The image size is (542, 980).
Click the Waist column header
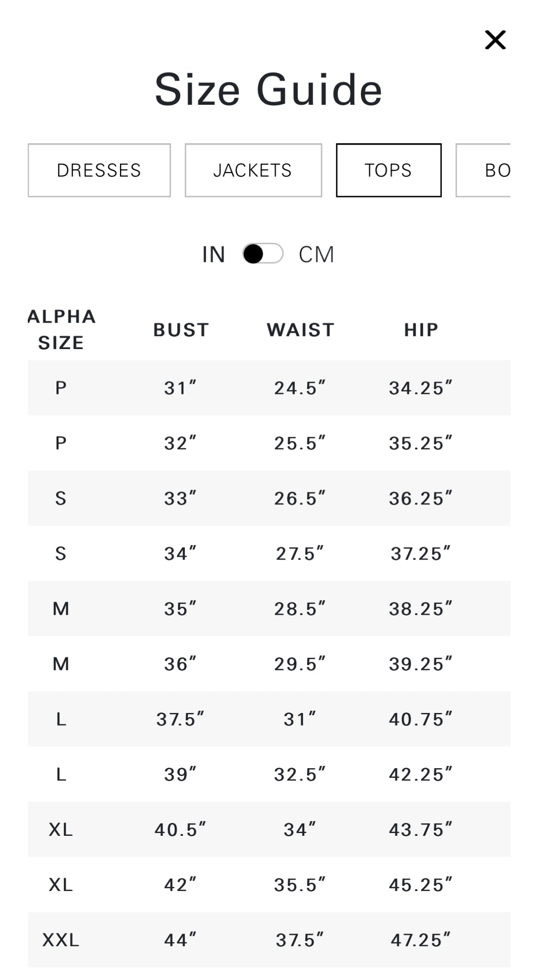pyautogui.click(x=300, y=330)
